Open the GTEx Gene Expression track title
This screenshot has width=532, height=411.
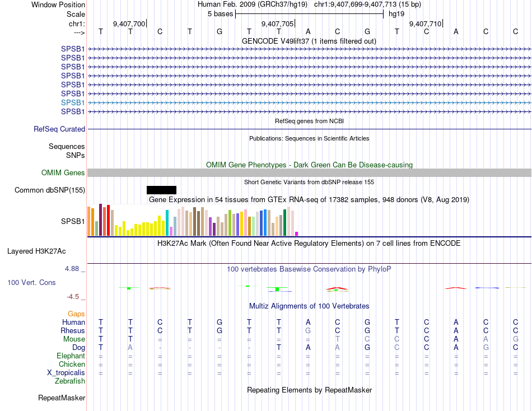click(x=309, y=199)
